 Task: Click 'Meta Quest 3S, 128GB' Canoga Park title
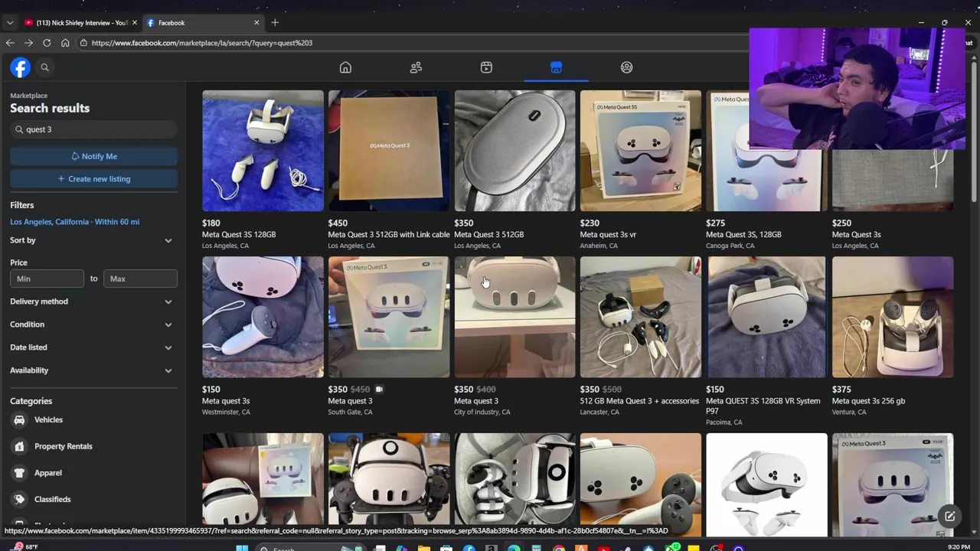pyautogui.click(x=743, y=234)
